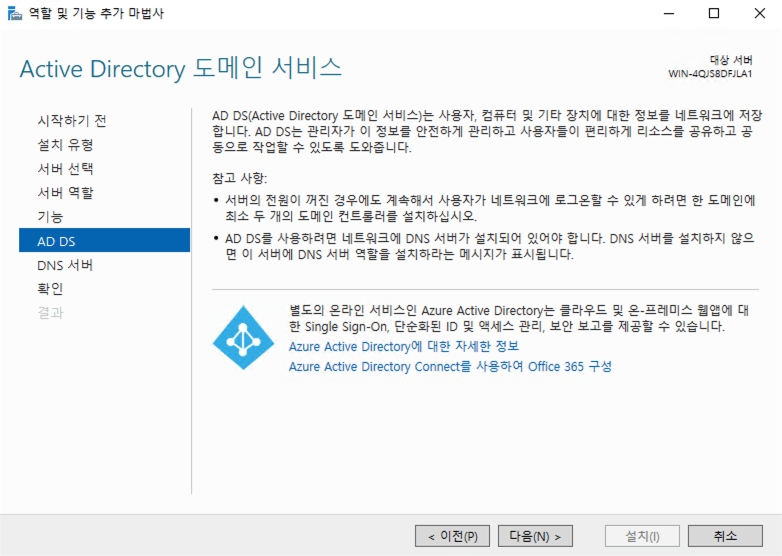Open Azure AD Connect Office 365 구성 link
This screenshot has height=556, width=782.
[x=450, y=367]
